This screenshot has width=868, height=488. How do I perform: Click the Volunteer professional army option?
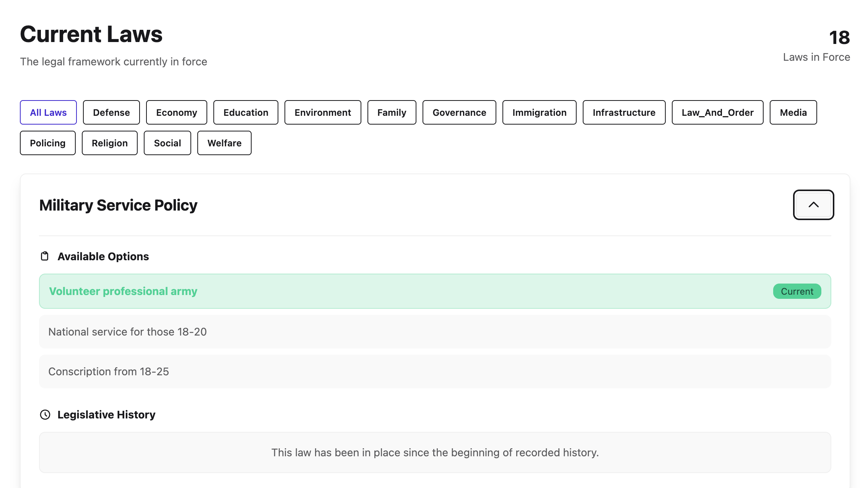click(435, 291)
